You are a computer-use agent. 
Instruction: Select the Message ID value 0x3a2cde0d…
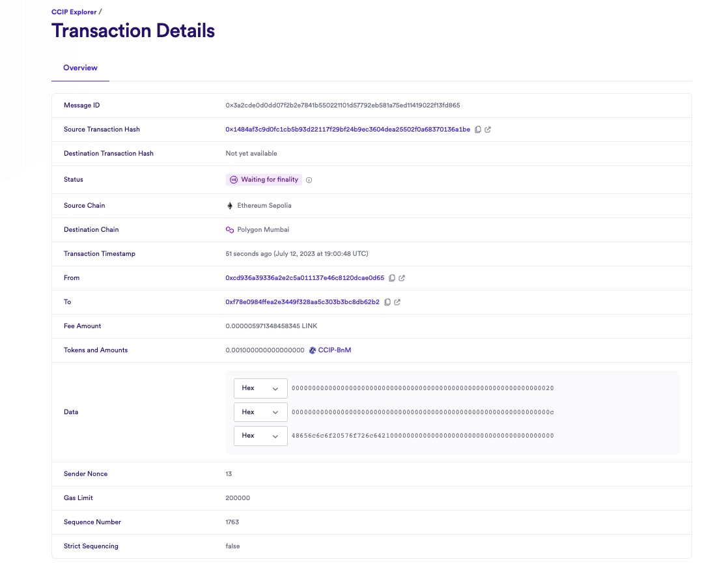click(343, 106)
